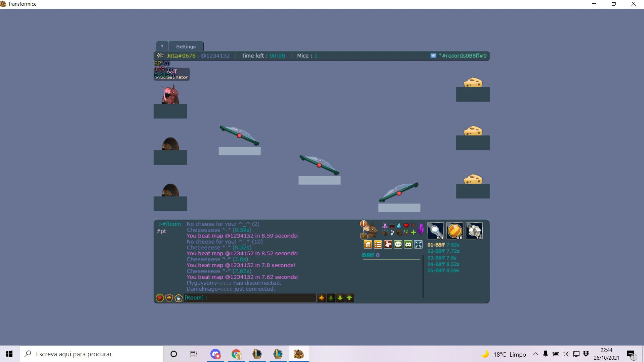Open the Settings tab above the game

[186, 46]
